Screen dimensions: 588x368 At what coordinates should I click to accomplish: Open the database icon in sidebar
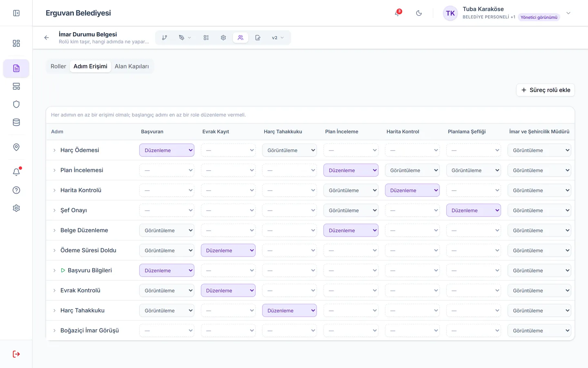click(16, 122)
